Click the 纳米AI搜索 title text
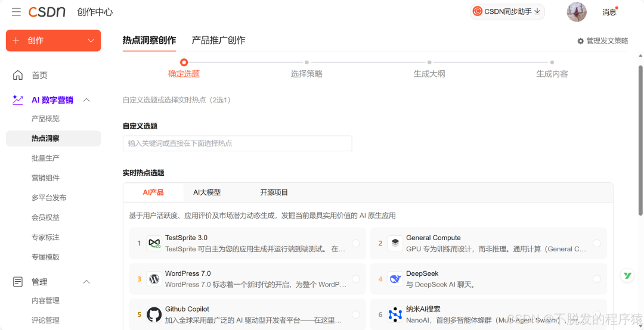 423,309
